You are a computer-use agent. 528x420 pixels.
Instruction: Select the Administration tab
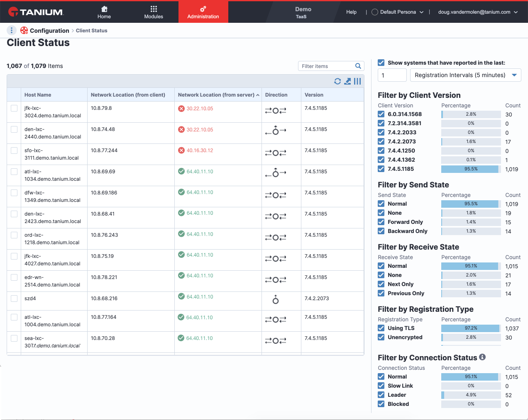click(x=203, y=12)
